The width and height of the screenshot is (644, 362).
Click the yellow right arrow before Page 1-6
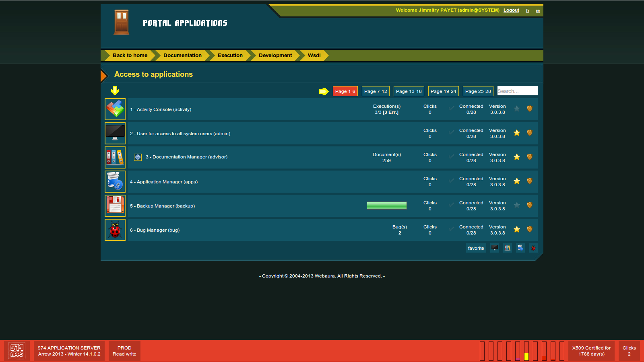click(324, 91)
